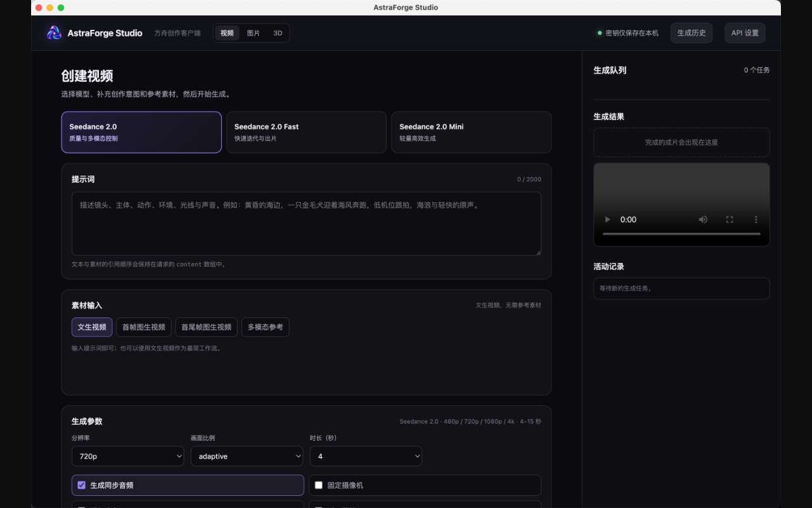Open API 设置
The width and height of the screenshot is (812, 508).
click(745, 33)
